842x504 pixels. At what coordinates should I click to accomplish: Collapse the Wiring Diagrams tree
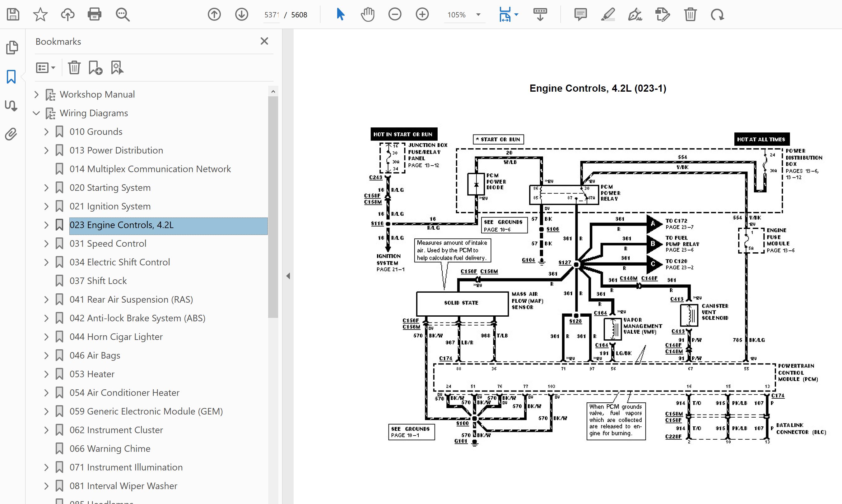pos(36,113)
